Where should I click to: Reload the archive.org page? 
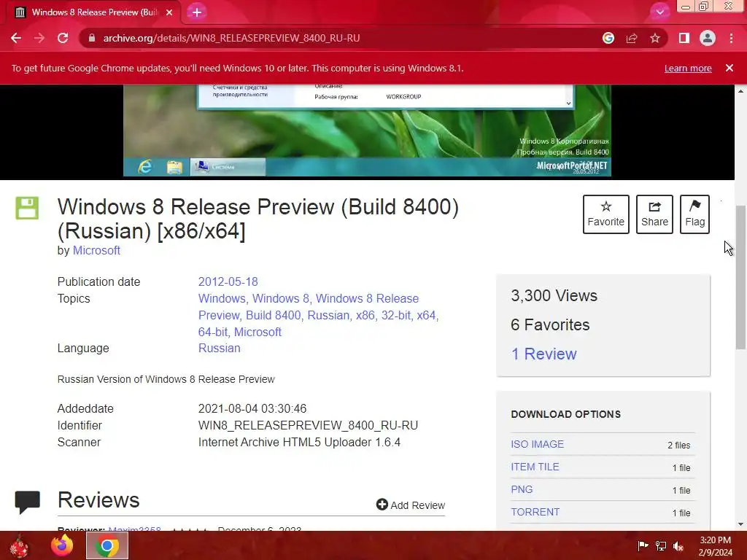pyautogui.click(x=63, y=38)
